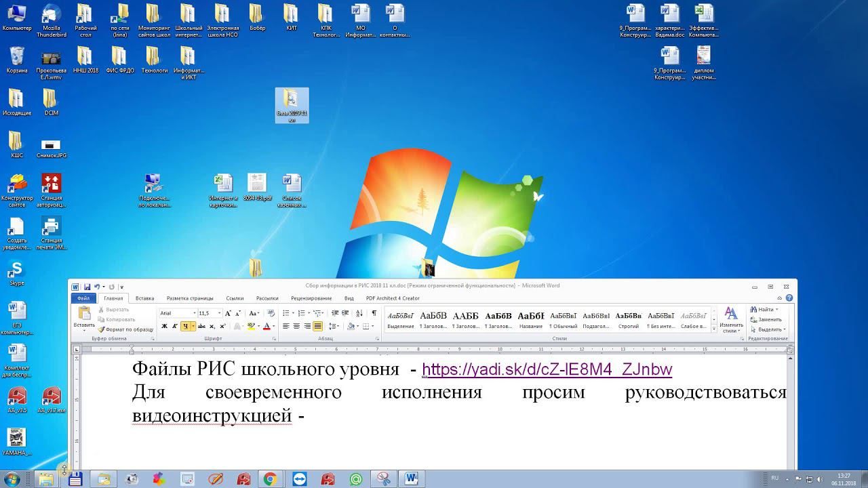This screenshot has height=488, width=868.
Task: Switch to the Рецензирование tab
Action: tap(311, 298)
